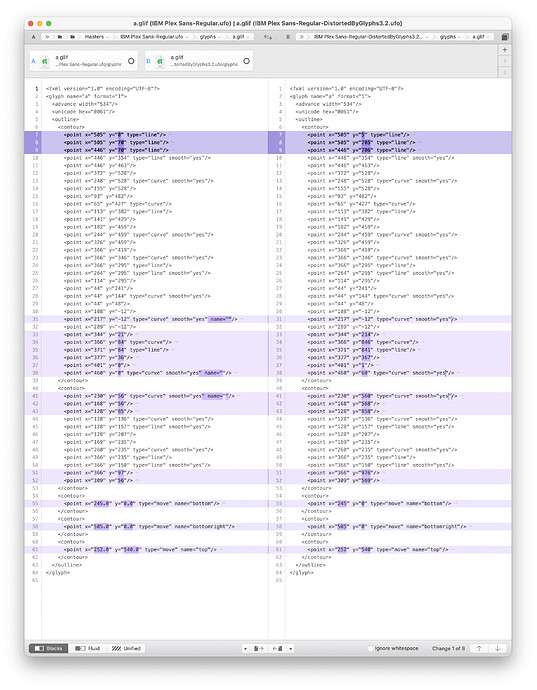The height and width of the screenshot is (690, 537).
Task: Switch to Blocks view
Action: (48, 648)
